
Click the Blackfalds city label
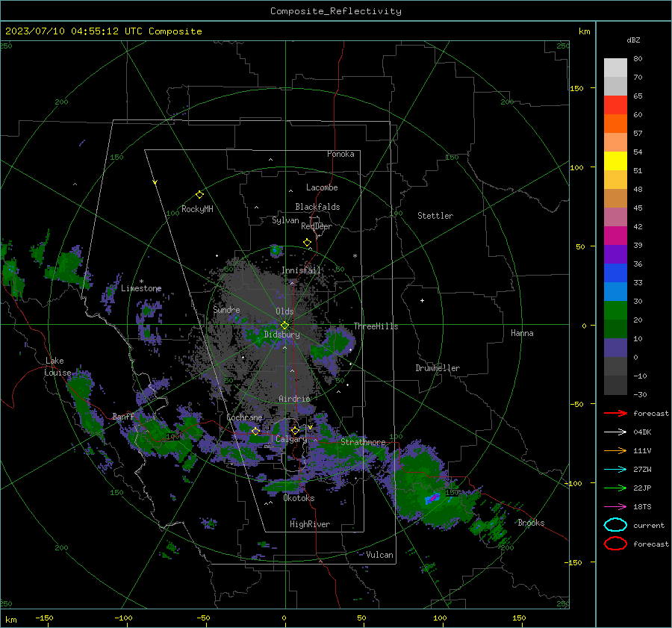coord(317,207)
